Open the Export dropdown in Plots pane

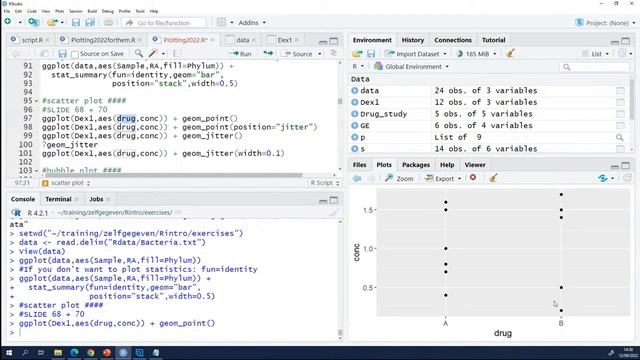443,178
